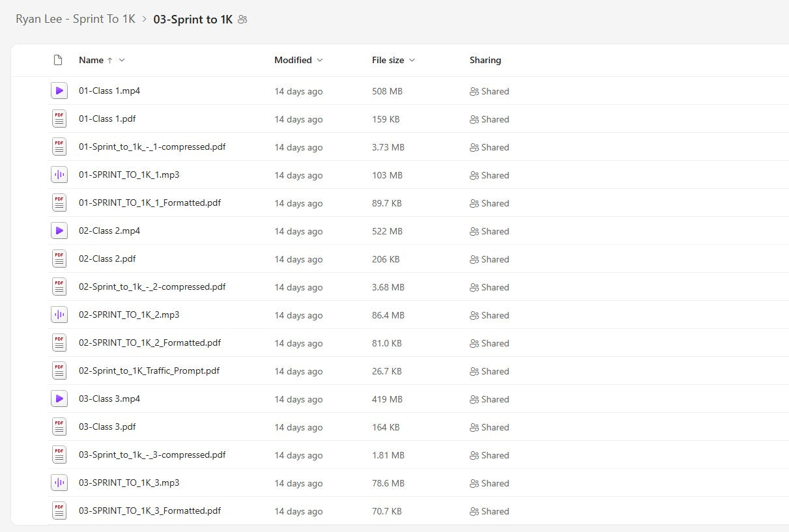Expand the Modified column sort dropdown
The width and height of the screenshot is (789, 532).
[x=319, y=60]
